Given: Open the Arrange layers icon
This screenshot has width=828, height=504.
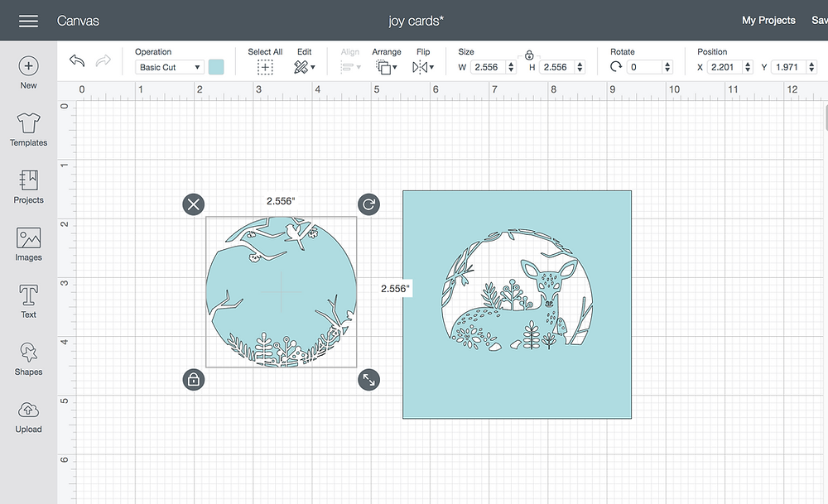Looking at the screenshot, I should pyautogui.click(x=383, y=67).
